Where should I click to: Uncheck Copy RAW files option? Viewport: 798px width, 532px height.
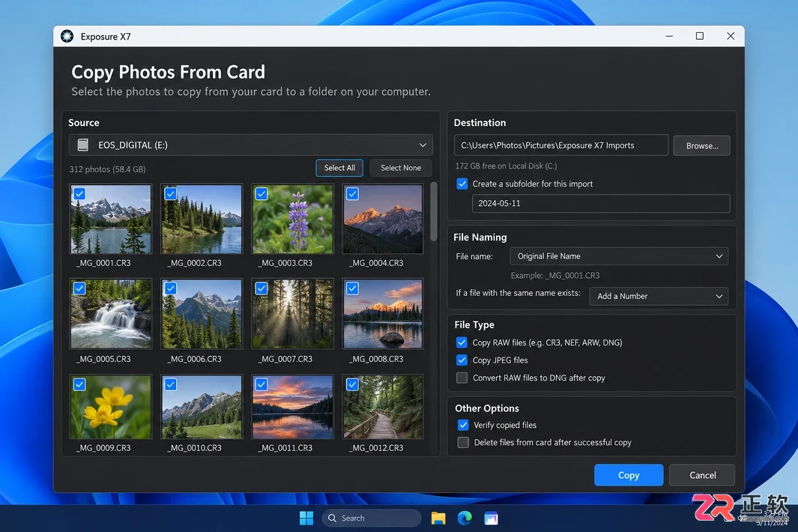coord(462,342)
